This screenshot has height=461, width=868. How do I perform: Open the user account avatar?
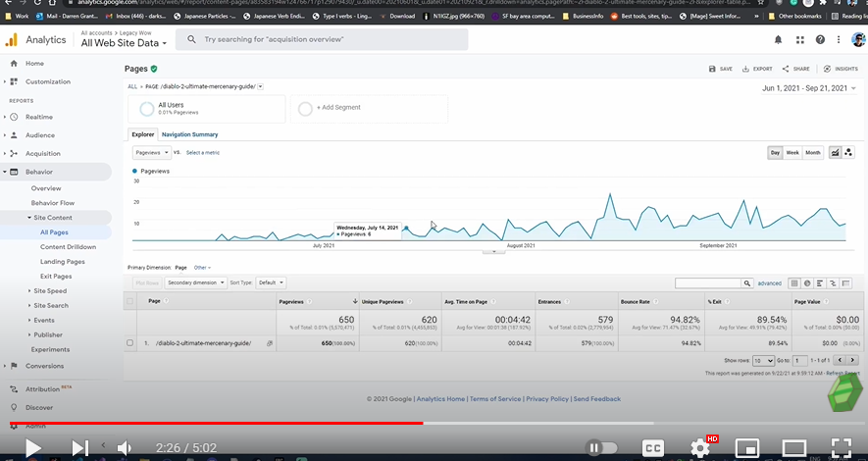(857, 40)
